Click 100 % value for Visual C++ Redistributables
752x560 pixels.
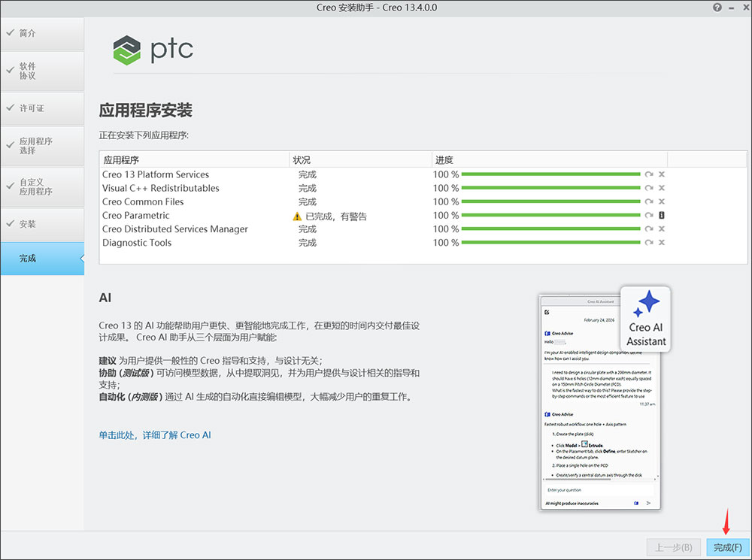[x=446, y=188]
